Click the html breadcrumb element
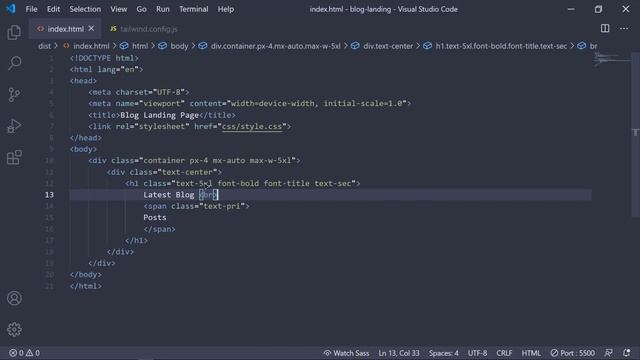Viewport: 640px width, 360px height. (x=134, y=46)
